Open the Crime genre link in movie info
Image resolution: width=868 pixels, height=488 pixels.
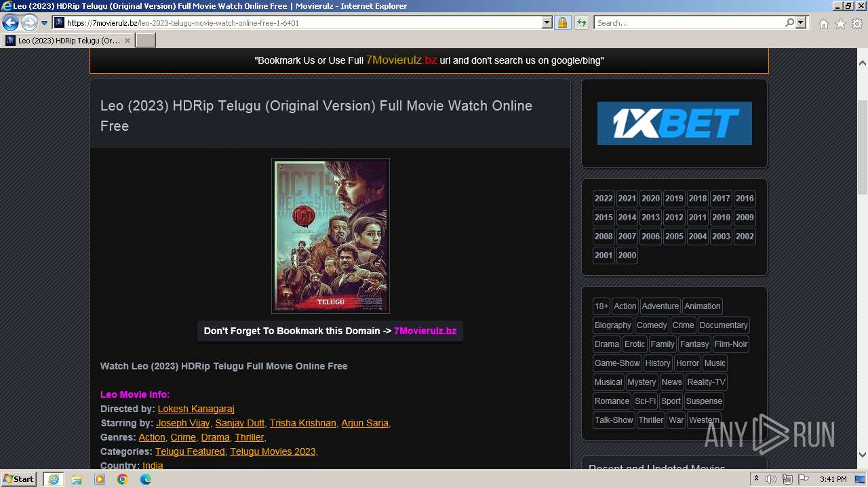[183, 437]
